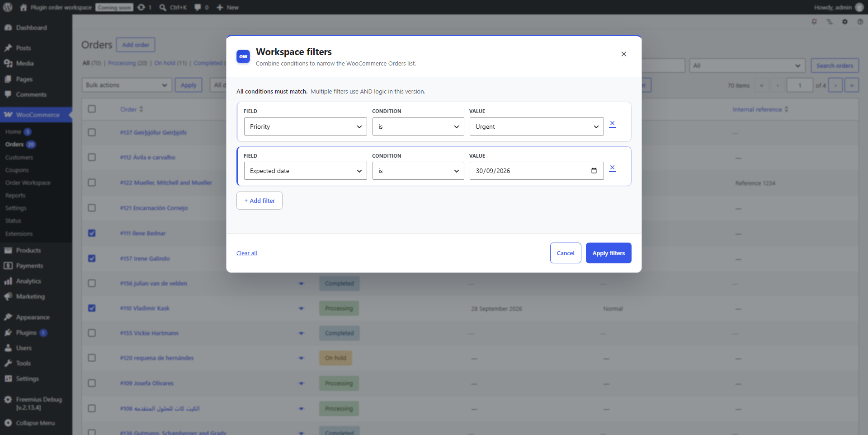
Task: Click the 30/09/2026 date value field
Action: pos(537,171)
